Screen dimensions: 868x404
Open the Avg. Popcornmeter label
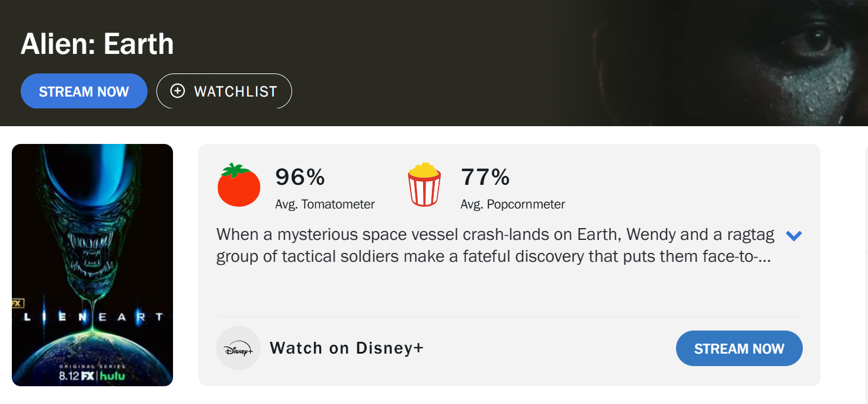[513, 204]
